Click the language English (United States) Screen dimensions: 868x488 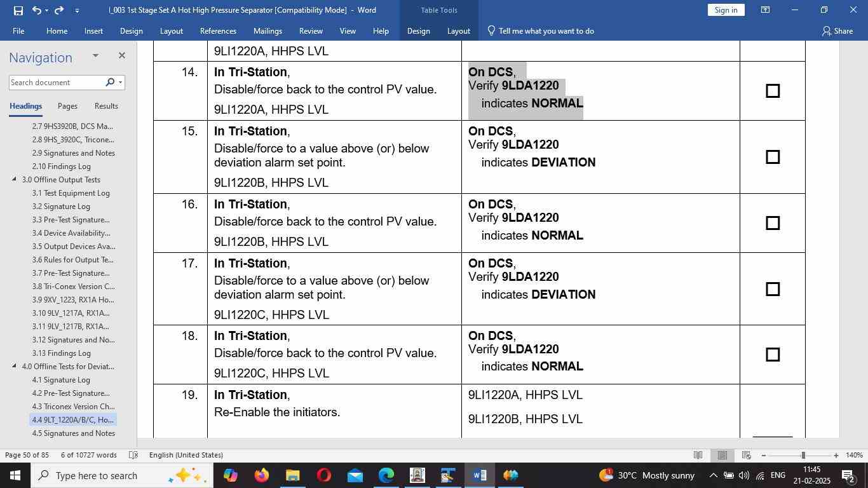(x=186, y=455)
